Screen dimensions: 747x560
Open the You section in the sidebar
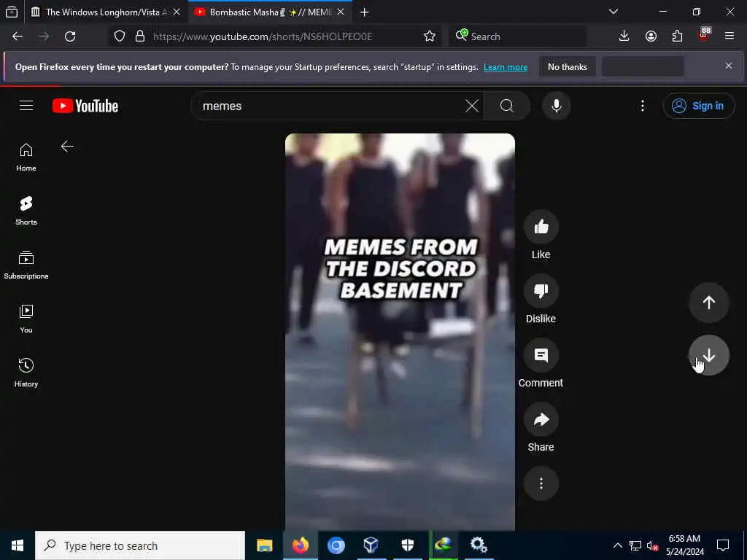point(26,319)
